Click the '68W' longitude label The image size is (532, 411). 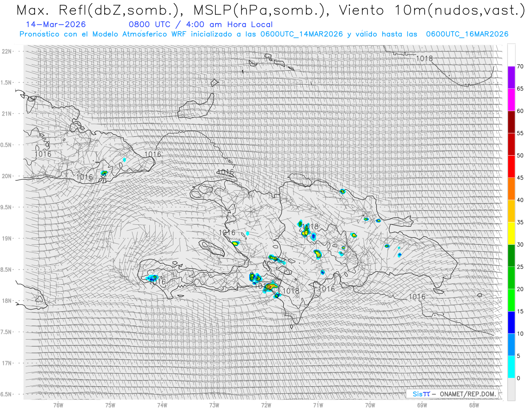[473, 405]
